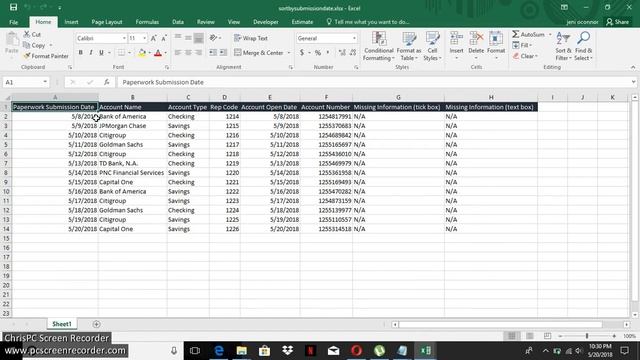Image resolution: width=640 pixels, height=360 pixels.
Task: Open the File tab
Action: (13, 22)
